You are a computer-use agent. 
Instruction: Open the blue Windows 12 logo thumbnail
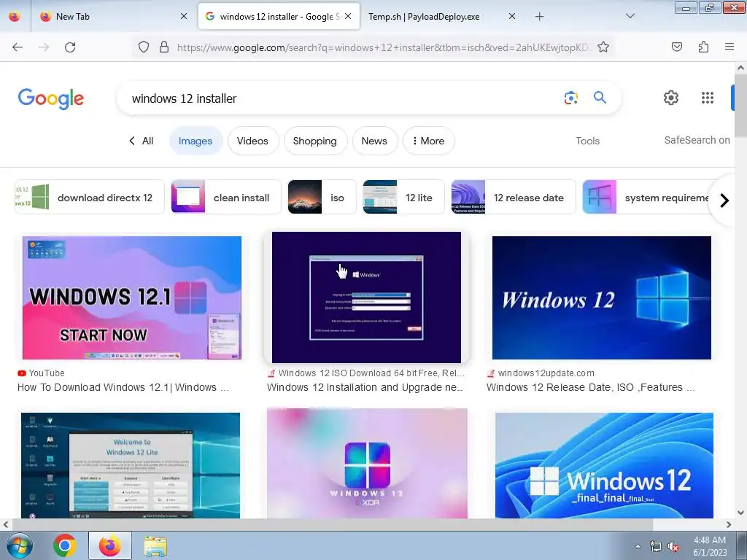(602, 297)
